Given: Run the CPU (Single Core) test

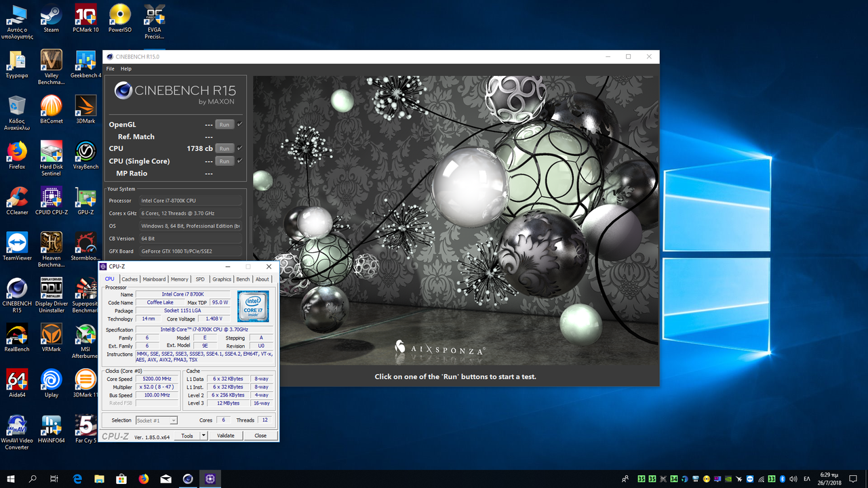Looking at the screenshot, I should 224,161.
